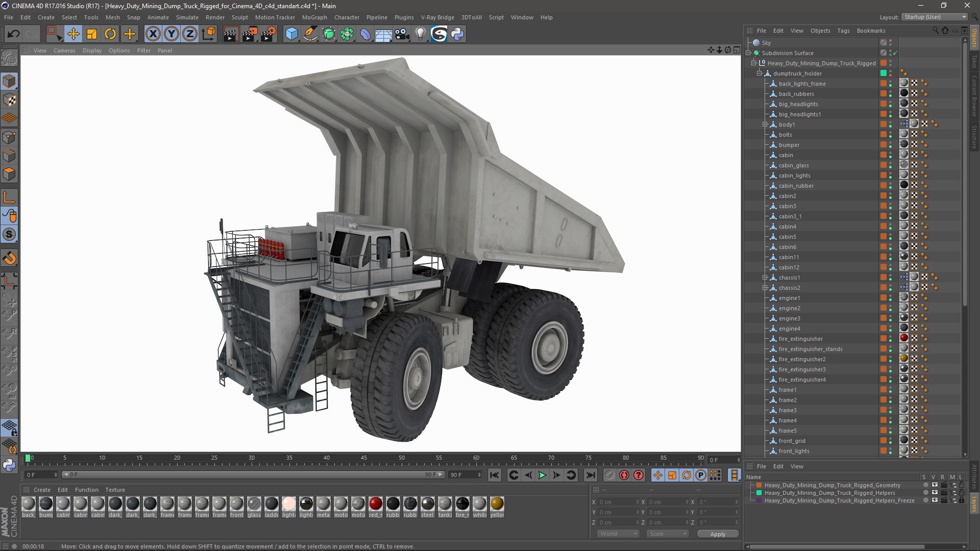
Task: Select the yellow material swatch
Action: 497,504
